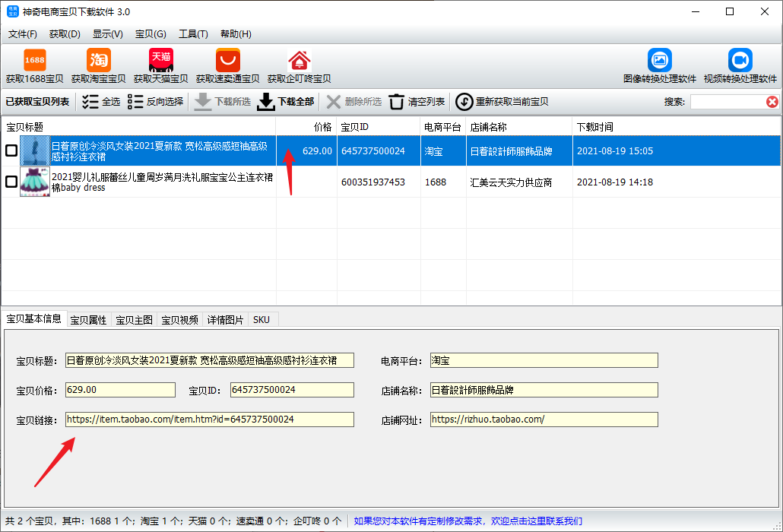
Task: Click price 629.00 in list row
Action: tap(317, 150)
